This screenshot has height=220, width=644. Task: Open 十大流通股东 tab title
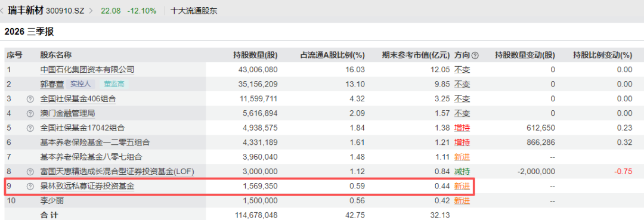[x=194, y=11]
